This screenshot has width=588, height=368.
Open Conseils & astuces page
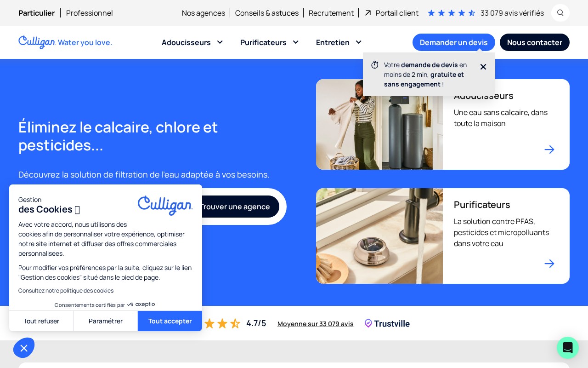[x=267, y=13]
